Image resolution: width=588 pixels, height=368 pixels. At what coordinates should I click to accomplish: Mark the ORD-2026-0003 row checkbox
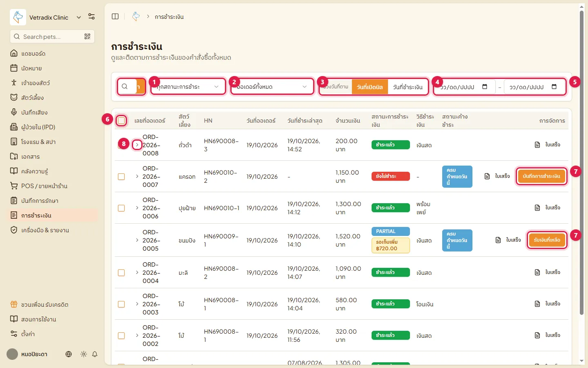pyautogui.click(x=121, y=304)
